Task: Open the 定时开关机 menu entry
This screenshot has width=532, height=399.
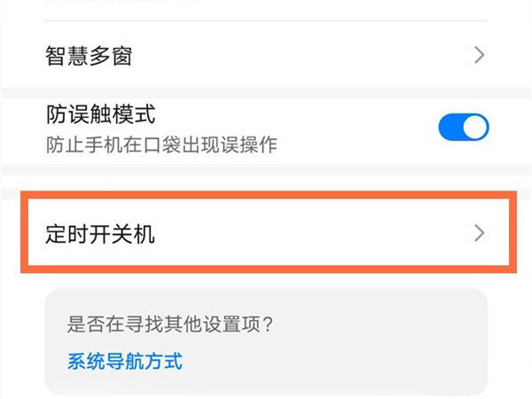Action: [266, 234]
